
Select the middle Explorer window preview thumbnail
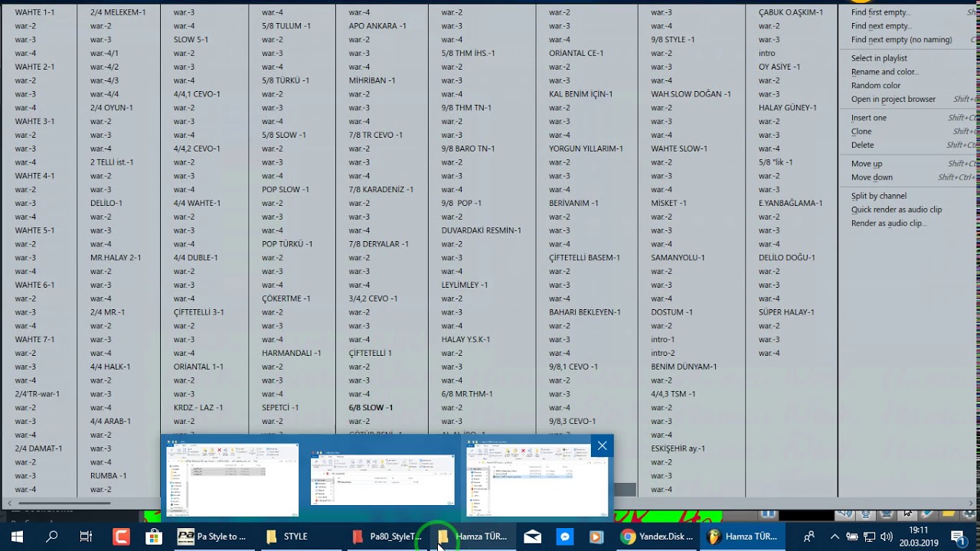(382, 479)
